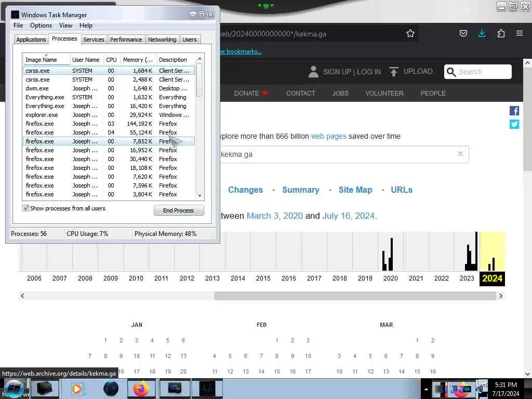Share on Twitter icon

[x=514, y=124]
